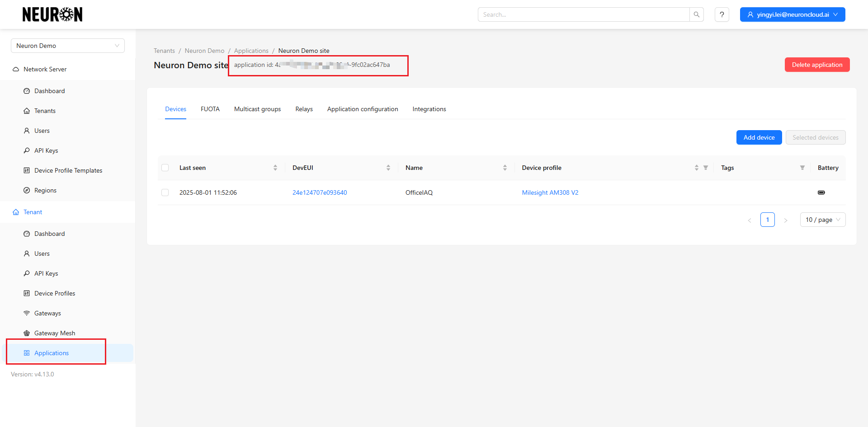
Task: Open the 24e124707e093640 DevEUI link
Action: point(320,192)
